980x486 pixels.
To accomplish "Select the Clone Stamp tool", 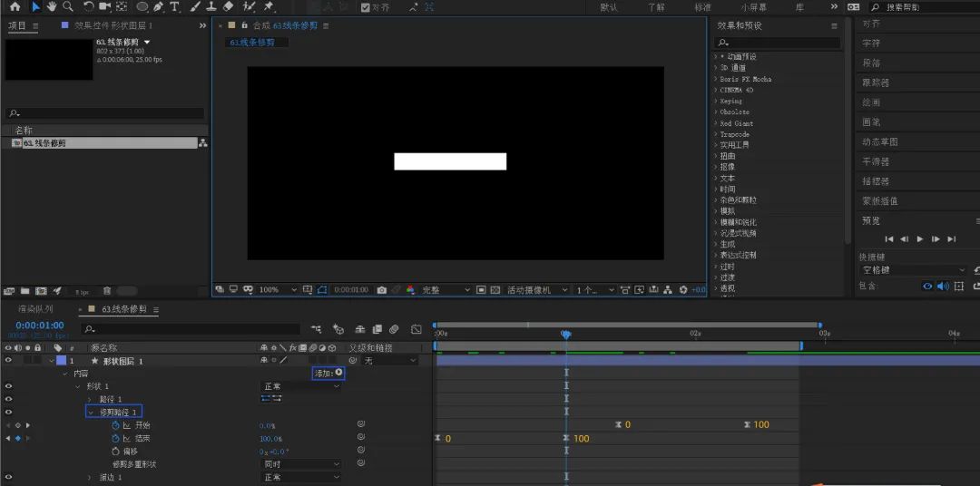I will pos(211,7).
